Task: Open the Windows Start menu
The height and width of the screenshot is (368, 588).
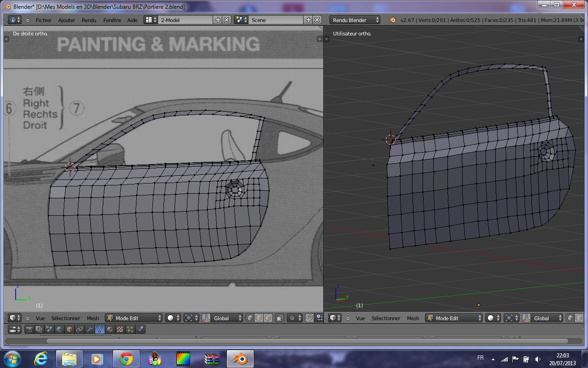Action: click(x=11, y=359)
